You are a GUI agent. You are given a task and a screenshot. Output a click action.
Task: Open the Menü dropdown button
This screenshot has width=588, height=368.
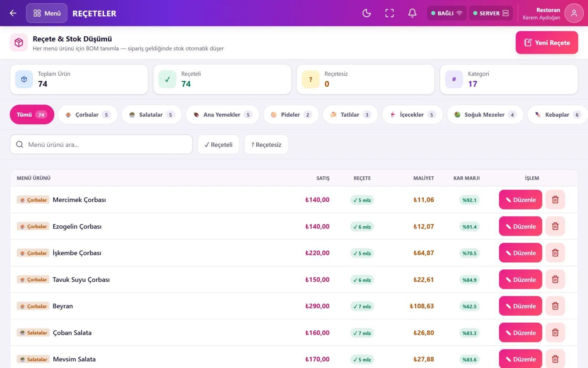click(47, 13)
